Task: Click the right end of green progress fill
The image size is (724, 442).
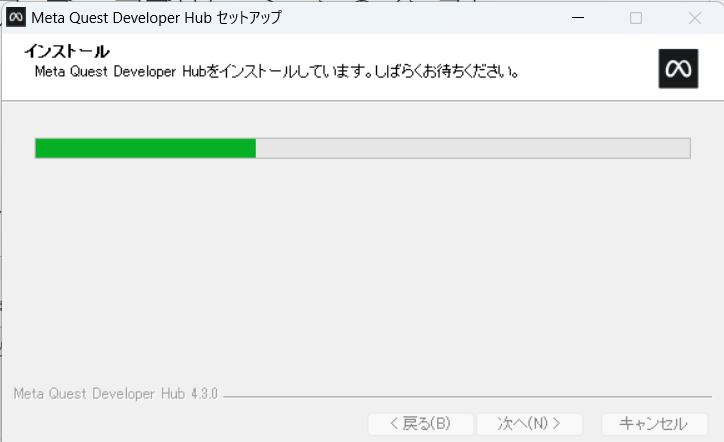Action: click(x=253, y=148)
